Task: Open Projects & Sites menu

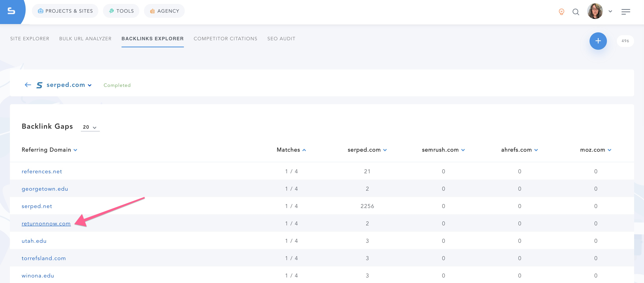Action: coord(65,11)
